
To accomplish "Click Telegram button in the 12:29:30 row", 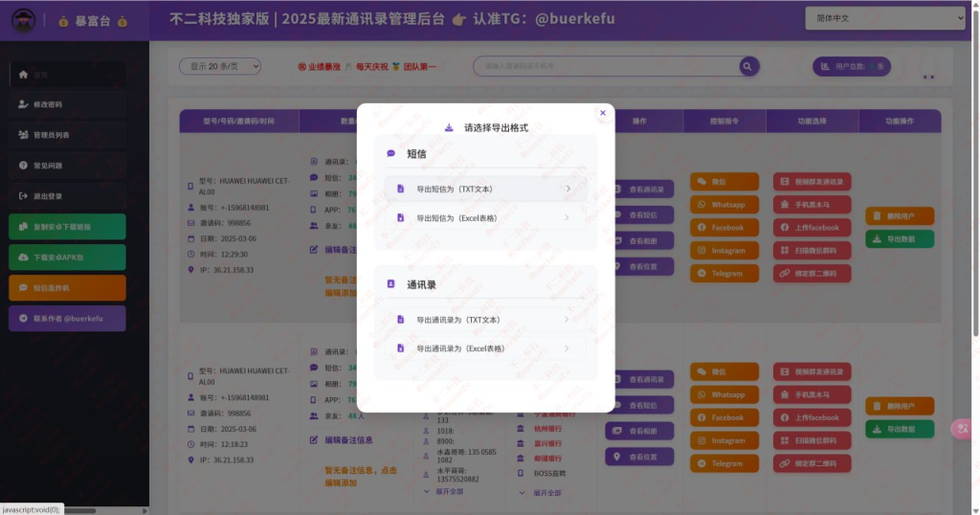I will click(724, 273).
